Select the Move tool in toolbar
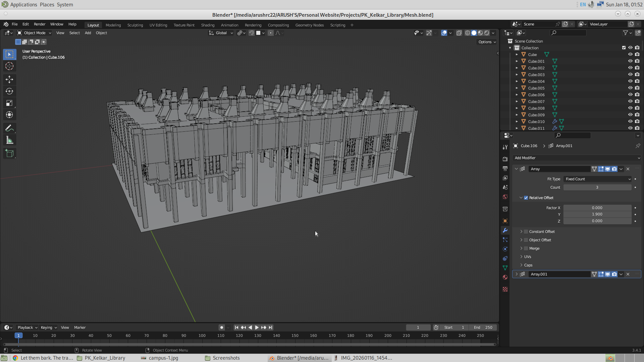Screen dimensions: 644x362 click(x=9, y=79)
